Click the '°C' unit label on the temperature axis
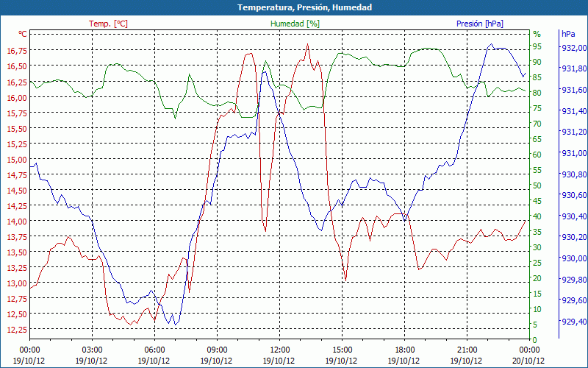This screenshot has height=368, width=588. click(x=23, y=34)
